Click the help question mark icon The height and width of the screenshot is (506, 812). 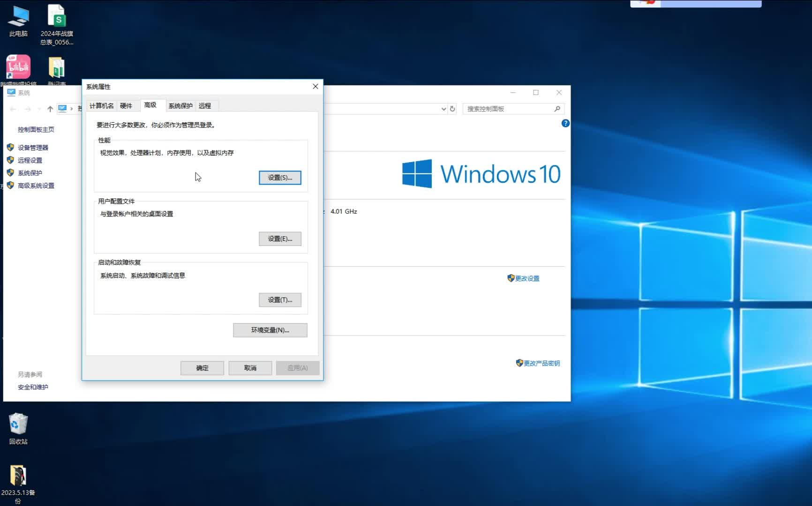565,123
